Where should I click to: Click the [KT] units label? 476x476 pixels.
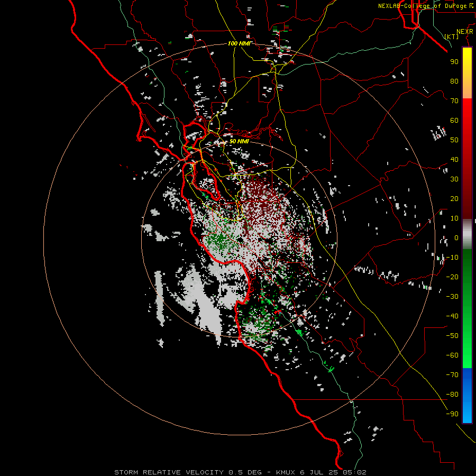pyautogui.click(x=452, y=36)
